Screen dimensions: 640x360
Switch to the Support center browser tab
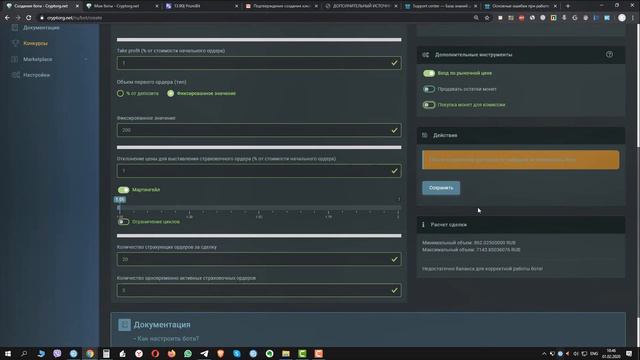[440, 6]
